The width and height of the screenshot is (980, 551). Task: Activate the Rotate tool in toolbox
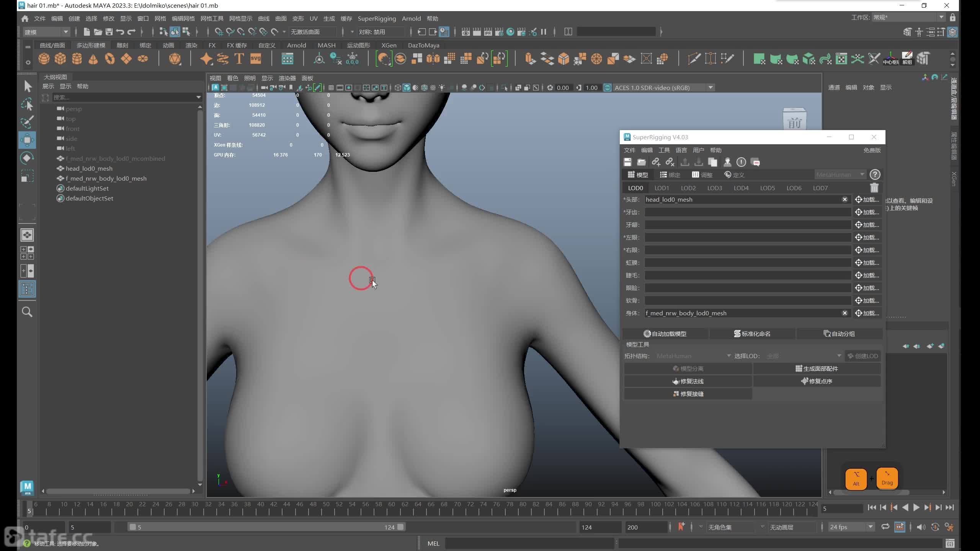tap(27, 158)
